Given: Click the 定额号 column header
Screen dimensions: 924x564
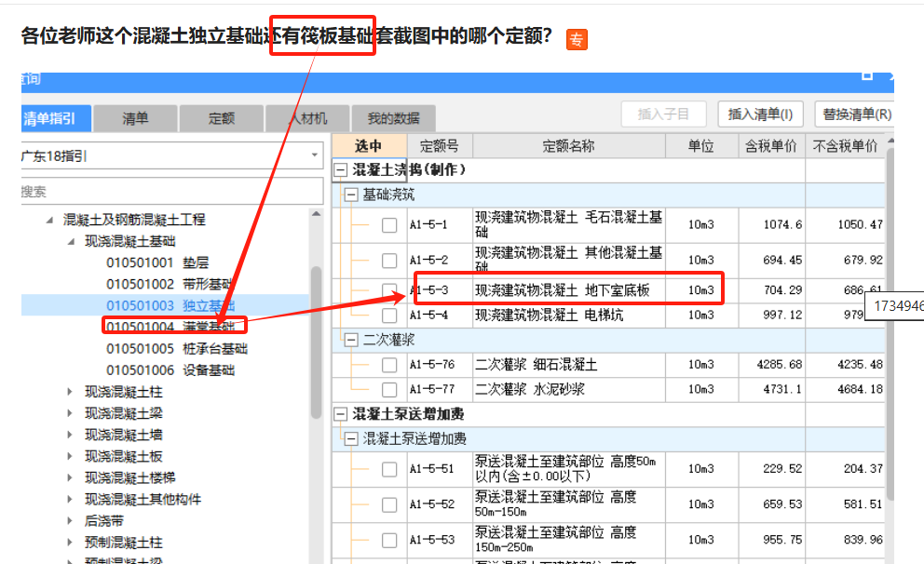Looking at the screenshot, I should pos(440,146).
